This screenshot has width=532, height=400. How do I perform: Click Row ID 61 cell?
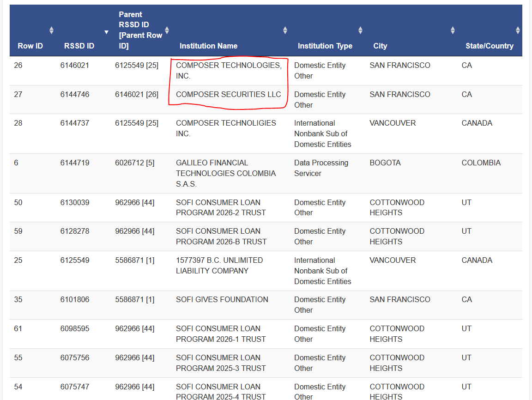(18, 328)
